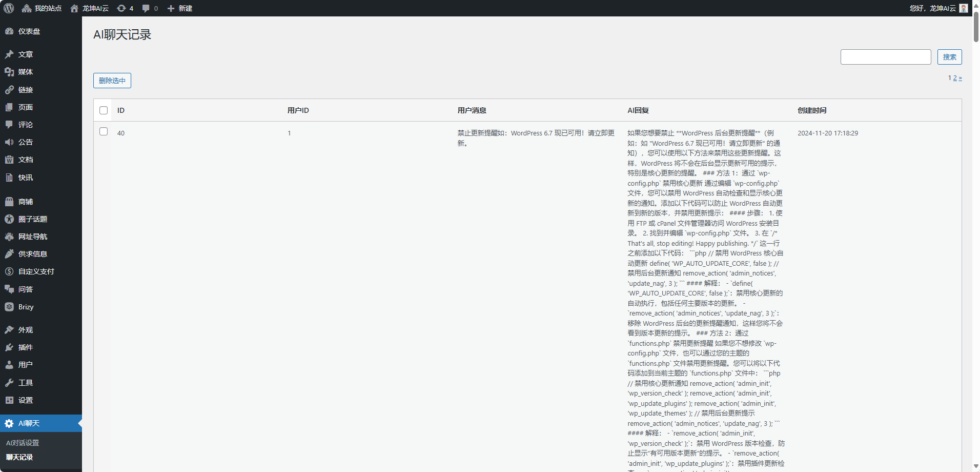Click the 用户消息 column header
The height and width of the screenshot is (472, 980).
472,110
